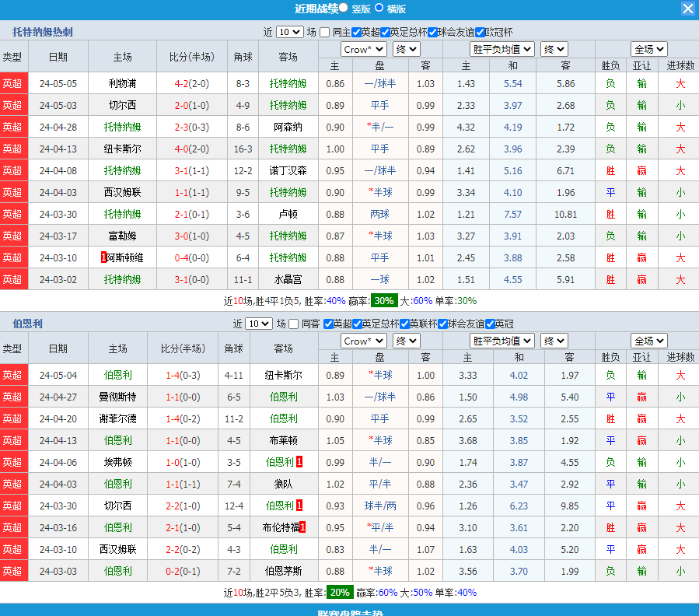Click the 11-2 corner count
Viewport: 699px width, 616px height.
(x=234, y=419)
